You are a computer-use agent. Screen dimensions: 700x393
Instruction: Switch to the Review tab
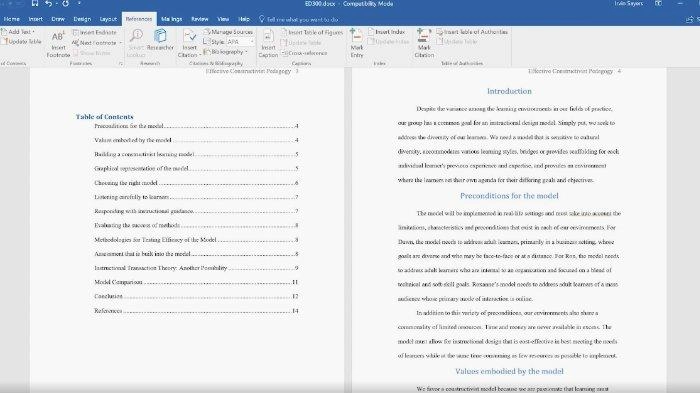point(200,19)
